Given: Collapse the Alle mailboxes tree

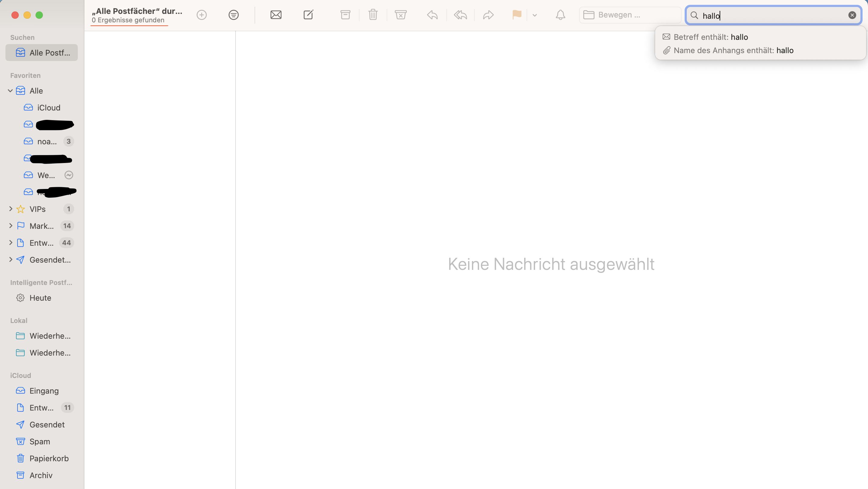Looking at the screenshot, I should 11,91.
